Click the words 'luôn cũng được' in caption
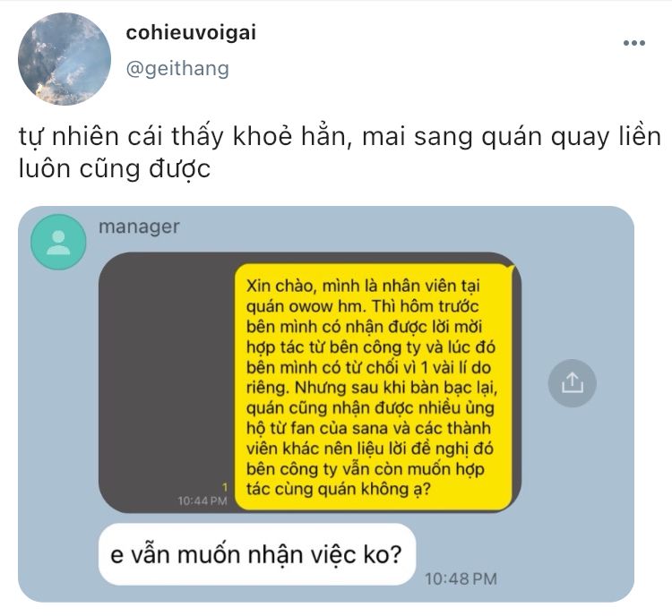The width and height of the screenshot is (672, 616). click(x=115, y=168)
